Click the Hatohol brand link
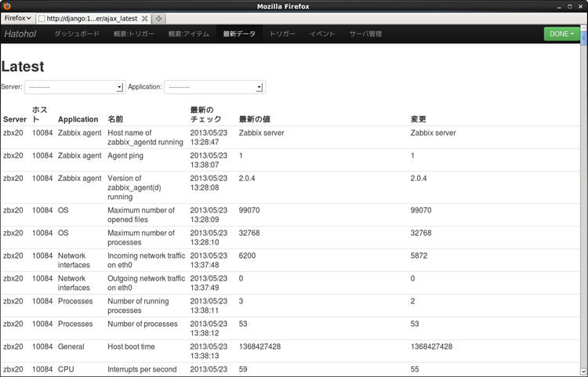This screenshot has width=588, height=377. click(x=20, y=34)
